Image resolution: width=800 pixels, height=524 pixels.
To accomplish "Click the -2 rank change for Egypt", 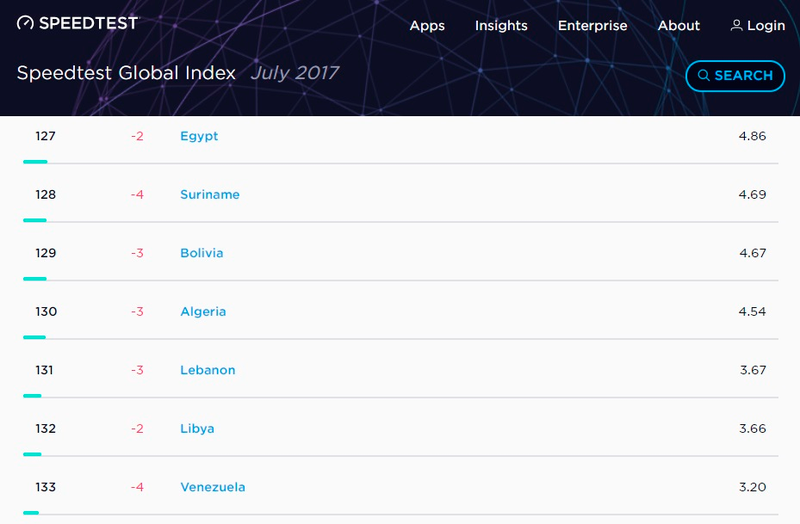I will click(137, 136).
